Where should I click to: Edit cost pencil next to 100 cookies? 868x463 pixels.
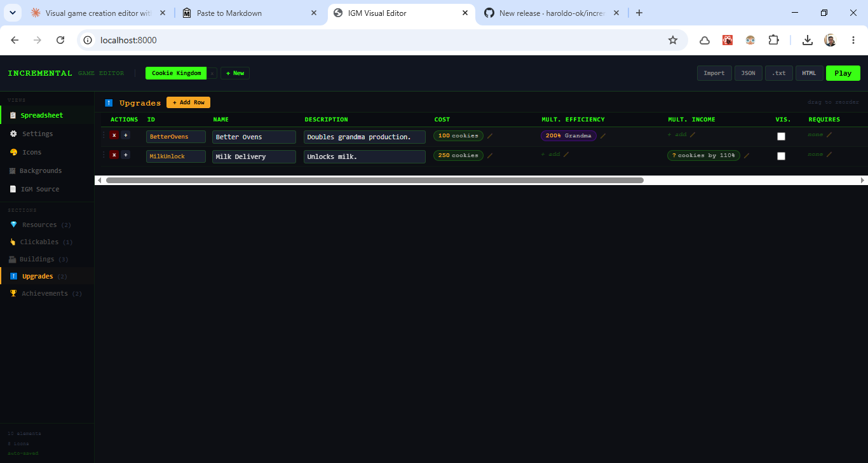pos(490,135)
